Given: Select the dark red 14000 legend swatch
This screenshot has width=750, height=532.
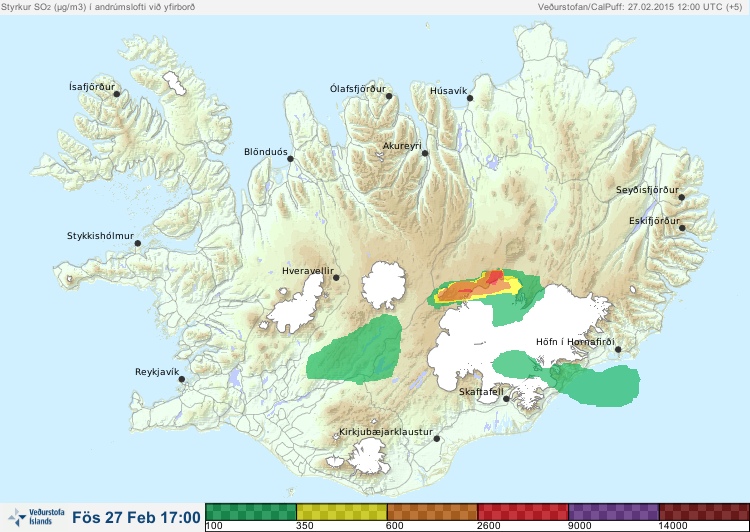Looking at the screenshot, I should 704,511.
